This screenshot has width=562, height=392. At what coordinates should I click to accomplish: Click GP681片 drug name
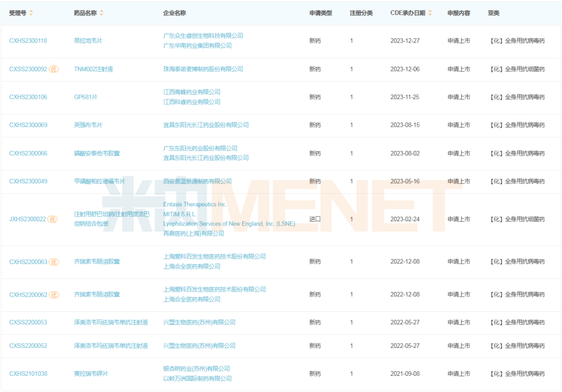[x=86, y=97]
